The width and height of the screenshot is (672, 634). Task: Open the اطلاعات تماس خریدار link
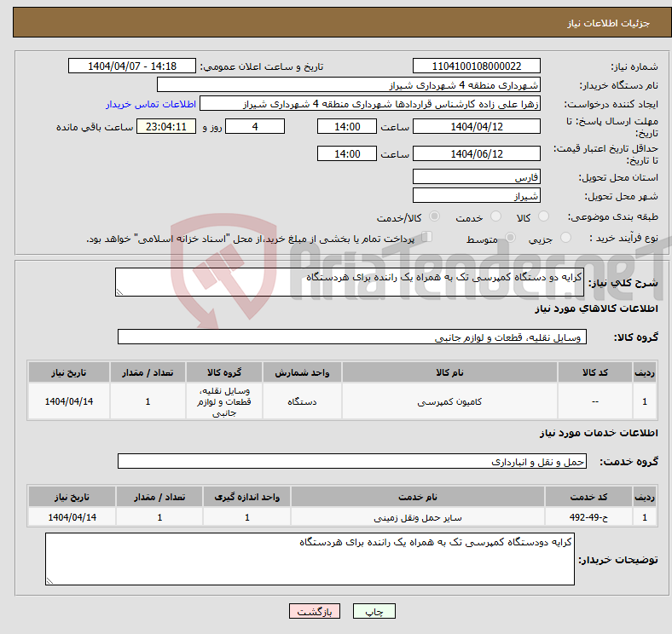[151, 104]
